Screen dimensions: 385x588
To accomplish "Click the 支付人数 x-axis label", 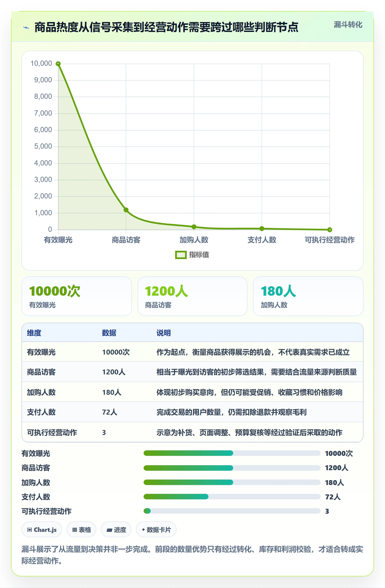I will pos(262,240).
